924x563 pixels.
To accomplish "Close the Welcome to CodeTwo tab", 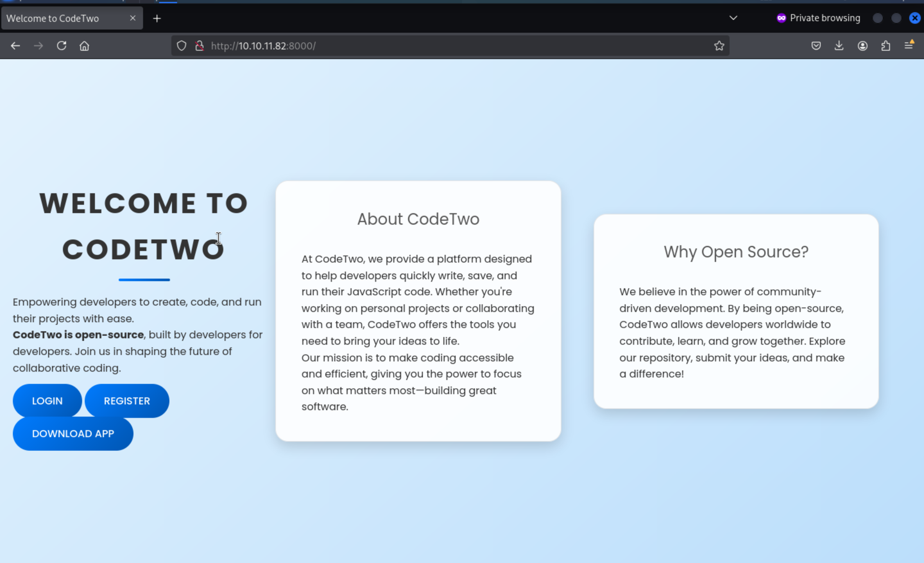I will pyautogui.click(x=133, y=18).
